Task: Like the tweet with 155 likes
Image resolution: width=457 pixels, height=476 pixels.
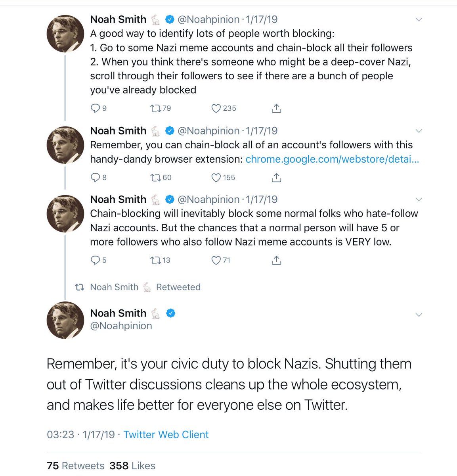Action: pos(216,178)
